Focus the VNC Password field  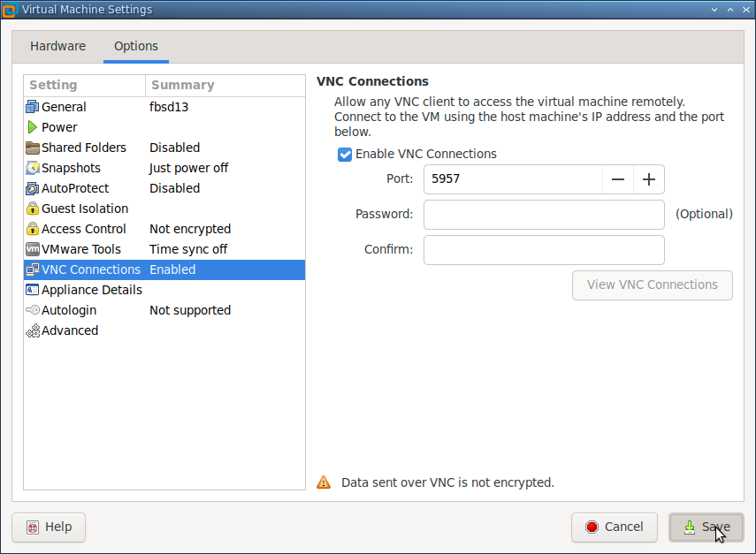543,214
